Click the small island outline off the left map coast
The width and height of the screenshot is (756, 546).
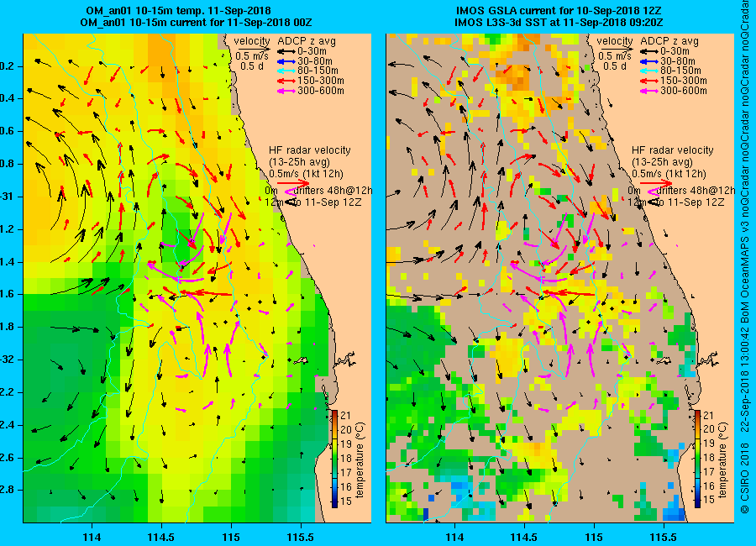301,360
